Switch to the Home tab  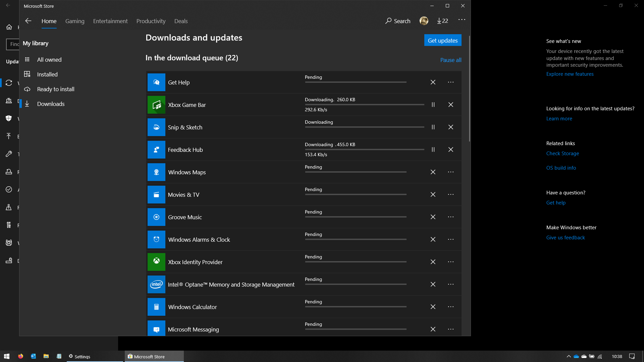[x=49, y=21]
